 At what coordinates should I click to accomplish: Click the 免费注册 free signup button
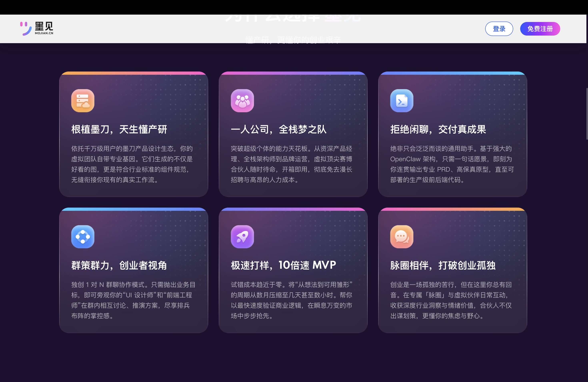tap(540, 29)
